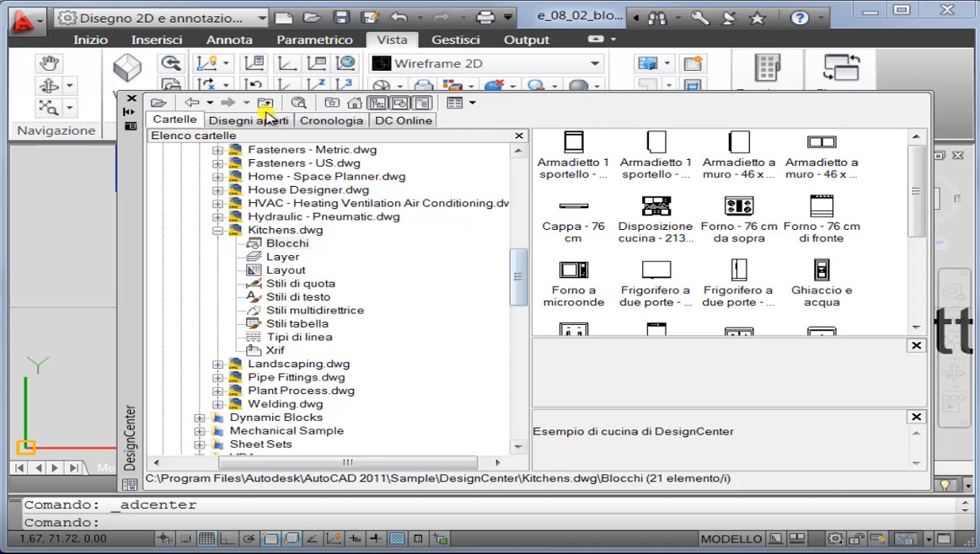This screenshot has width=980, height=554.
Task: Click the MODELLO status bar button
Action: 731,538
